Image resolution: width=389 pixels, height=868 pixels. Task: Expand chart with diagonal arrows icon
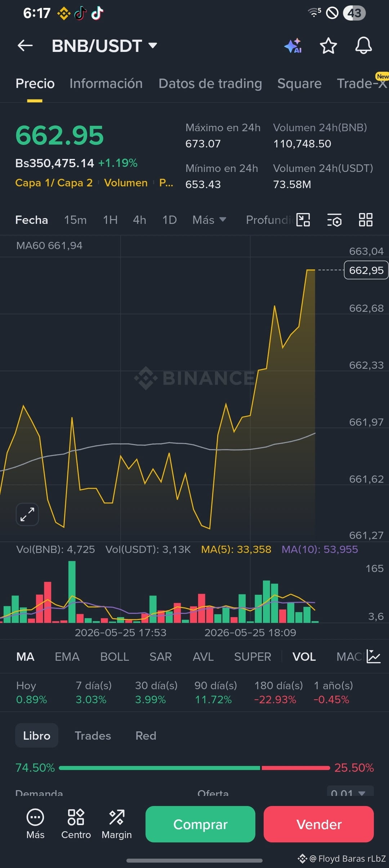tap(27, 514)
